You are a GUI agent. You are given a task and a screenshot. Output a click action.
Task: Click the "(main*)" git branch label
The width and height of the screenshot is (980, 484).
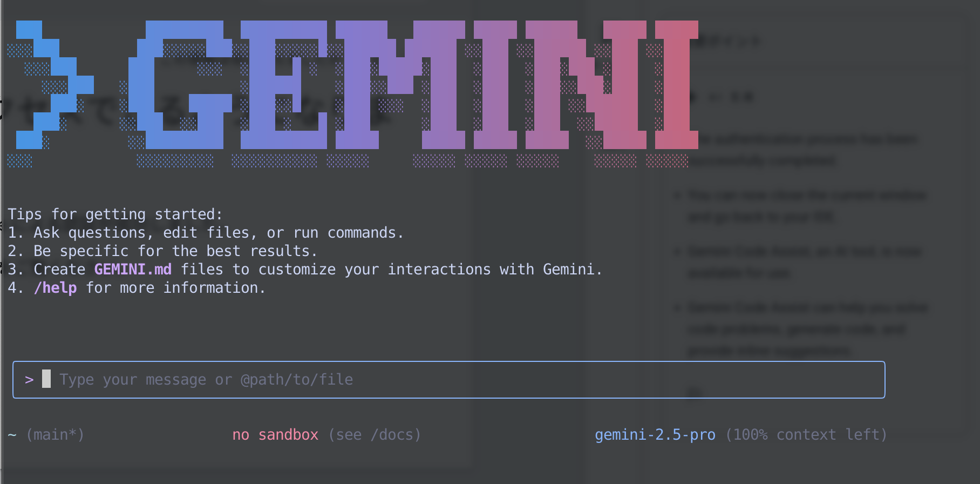point(55,435)
